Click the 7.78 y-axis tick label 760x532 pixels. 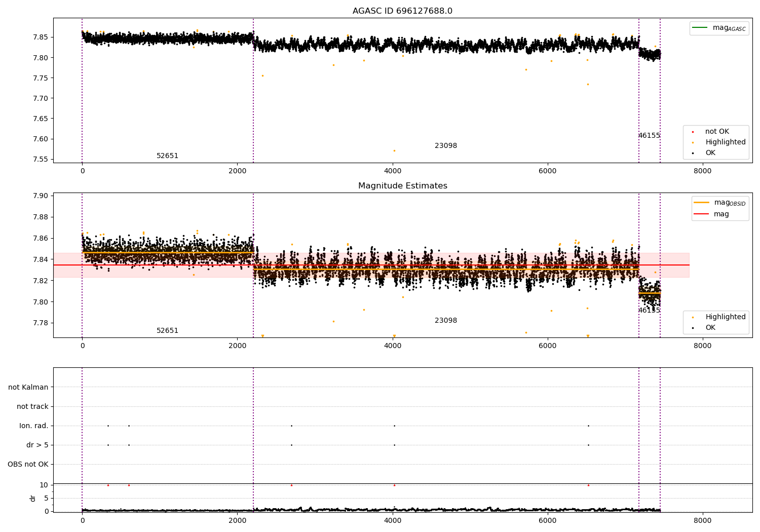tap(41, 323)
